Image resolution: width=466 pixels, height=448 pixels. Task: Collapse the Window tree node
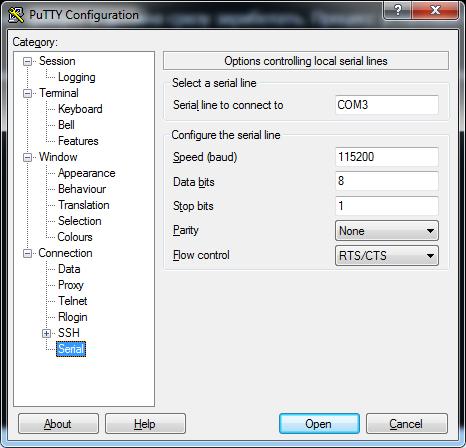27,157
